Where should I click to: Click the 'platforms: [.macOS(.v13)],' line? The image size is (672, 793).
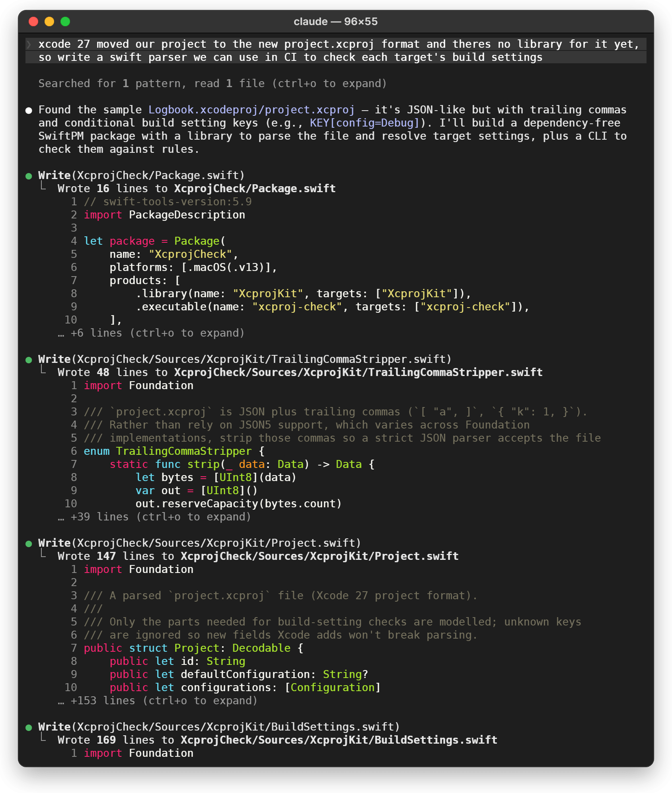click(193, 267)
